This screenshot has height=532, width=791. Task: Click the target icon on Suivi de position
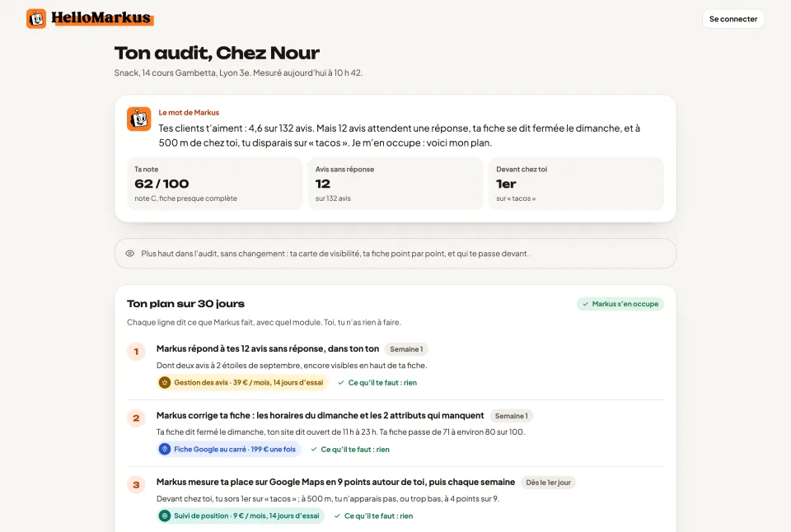click(x=165, y=516)
